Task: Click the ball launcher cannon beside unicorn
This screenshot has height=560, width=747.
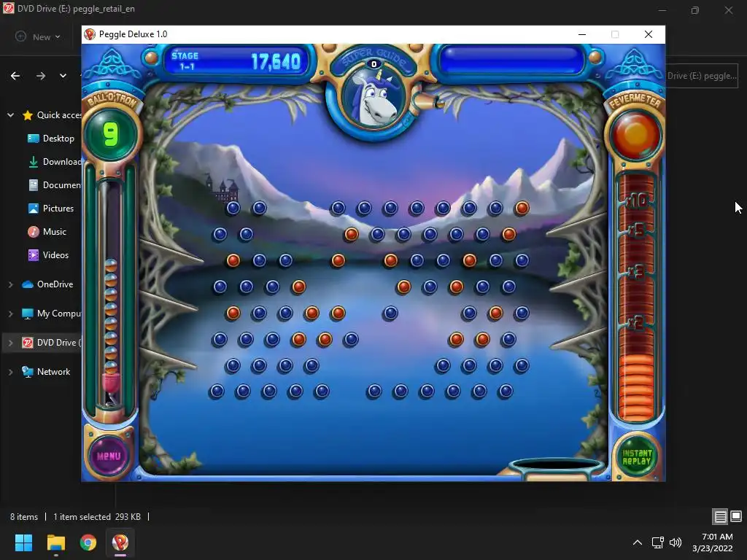Action: (427, 101)
